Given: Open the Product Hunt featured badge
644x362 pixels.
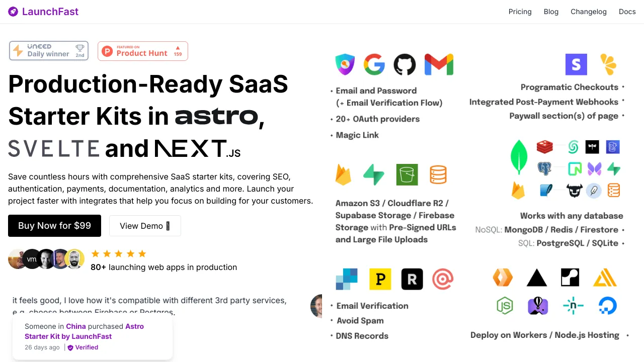Looking at the screenshot, I should tap(143, 51).
